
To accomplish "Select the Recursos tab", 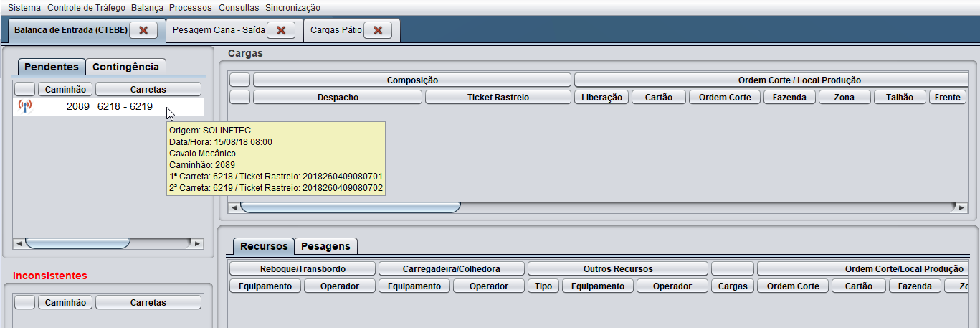I will tap(264, 246).
